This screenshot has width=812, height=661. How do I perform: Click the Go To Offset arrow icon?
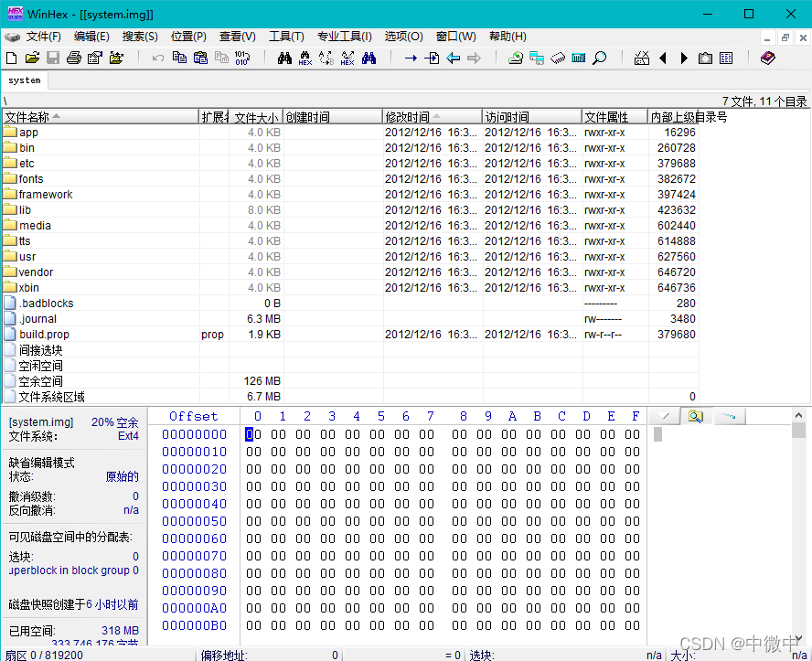pyautogui.click(x=411, y=58)
